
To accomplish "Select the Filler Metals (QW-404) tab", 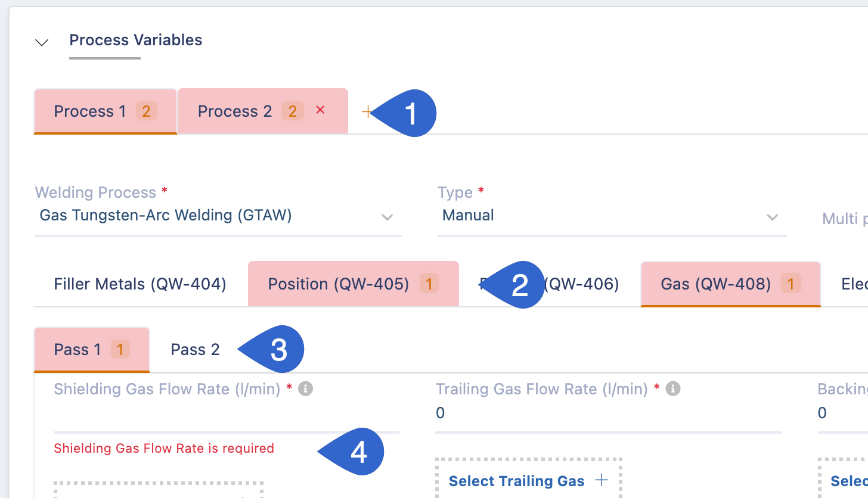I will pyautogui.click(x=140, y=284).
